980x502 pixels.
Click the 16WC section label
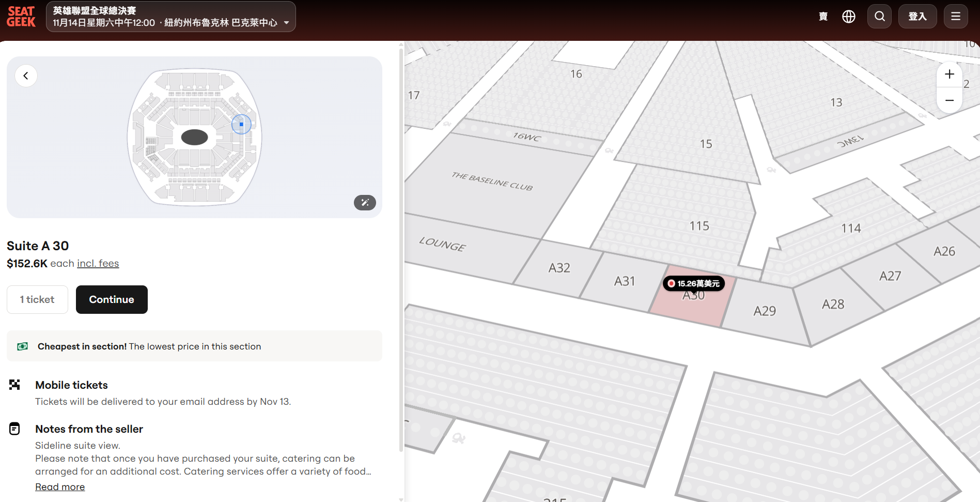coord(527,136)
